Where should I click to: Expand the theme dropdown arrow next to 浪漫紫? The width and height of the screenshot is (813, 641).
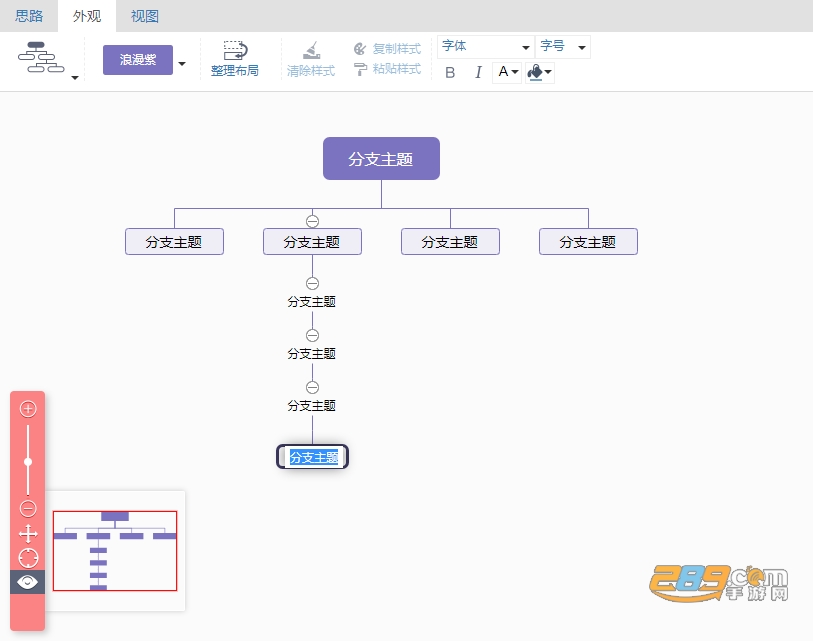pyautogui.click(x=182, y=64)
